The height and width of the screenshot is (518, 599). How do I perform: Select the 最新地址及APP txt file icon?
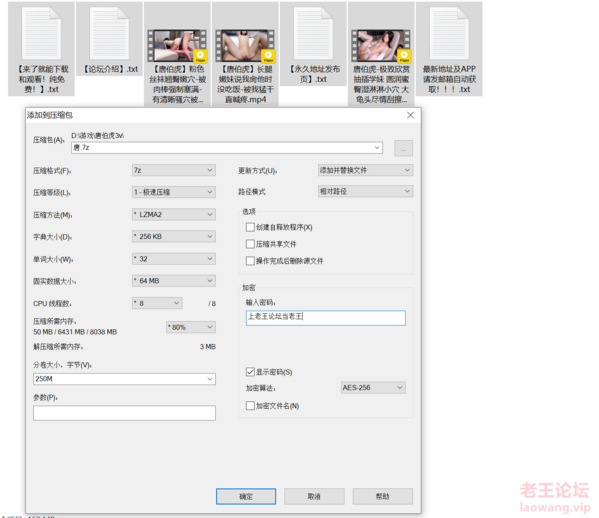tap(449, 34)
